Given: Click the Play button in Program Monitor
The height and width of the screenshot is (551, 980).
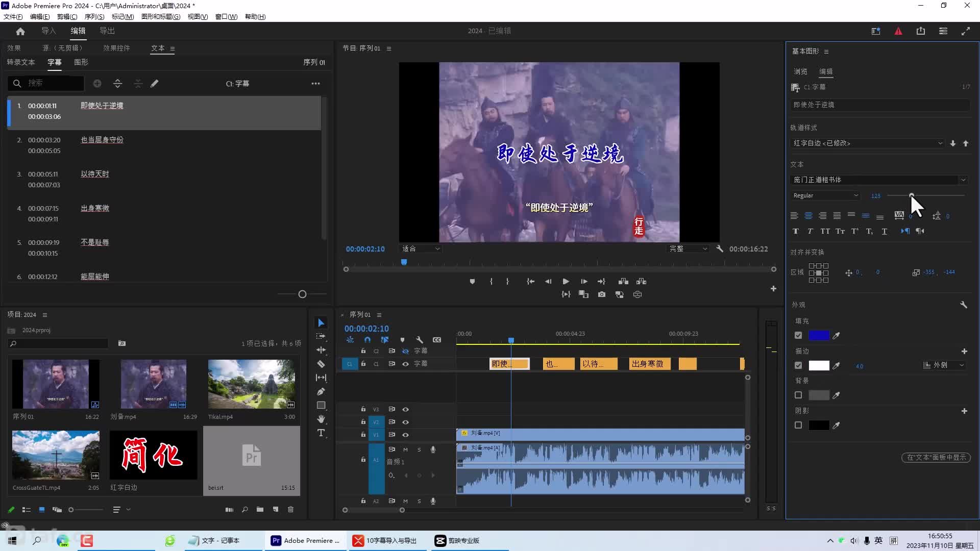Looking at the screenshot, I should click(x=566, y=282).
